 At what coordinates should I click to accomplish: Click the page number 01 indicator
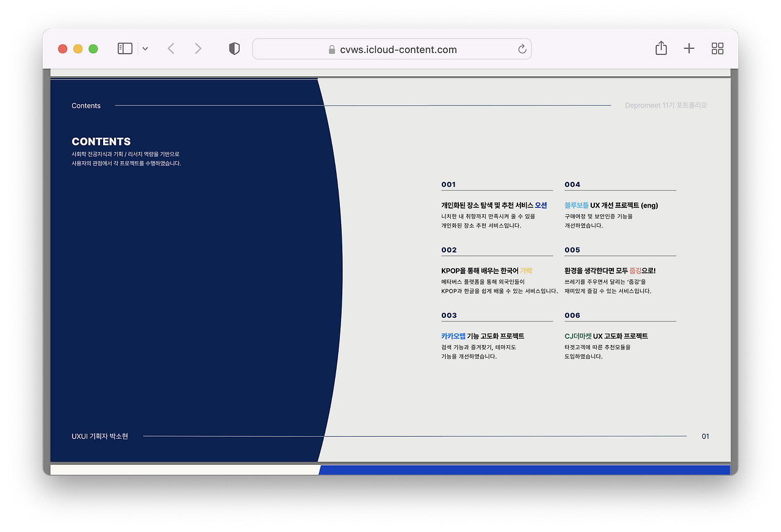pyautogui.click(x=705, y=436)
